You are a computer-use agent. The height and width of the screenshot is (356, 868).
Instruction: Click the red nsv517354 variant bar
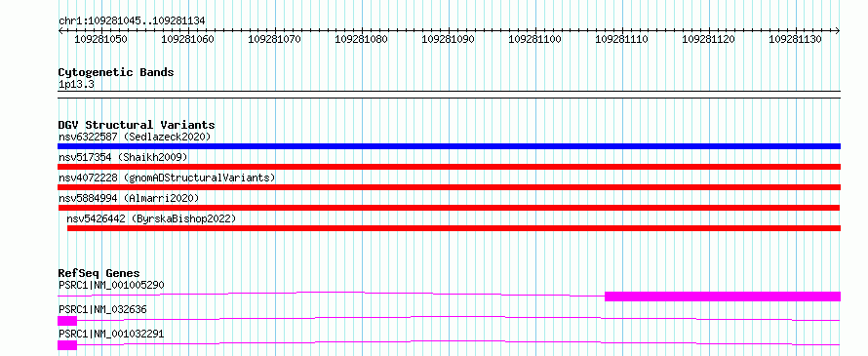(449, 167)
